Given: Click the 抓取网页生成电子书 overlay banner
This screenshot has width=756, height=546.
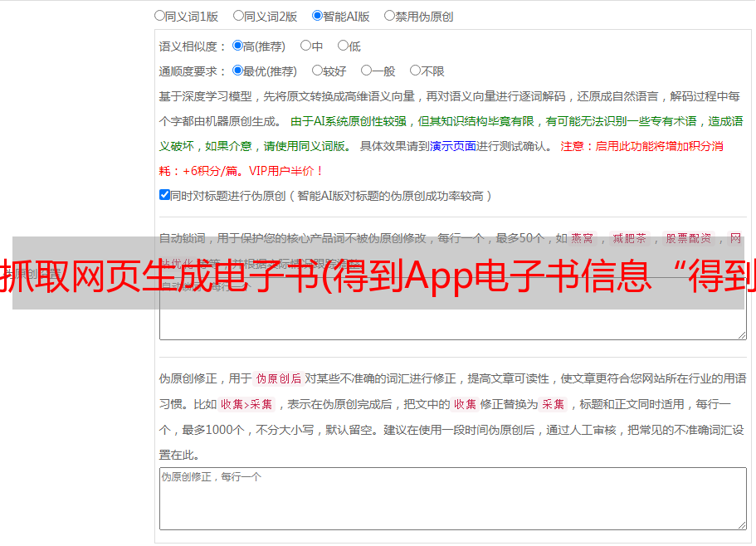Looking at the screenshot, I should (x=378, y=274).
